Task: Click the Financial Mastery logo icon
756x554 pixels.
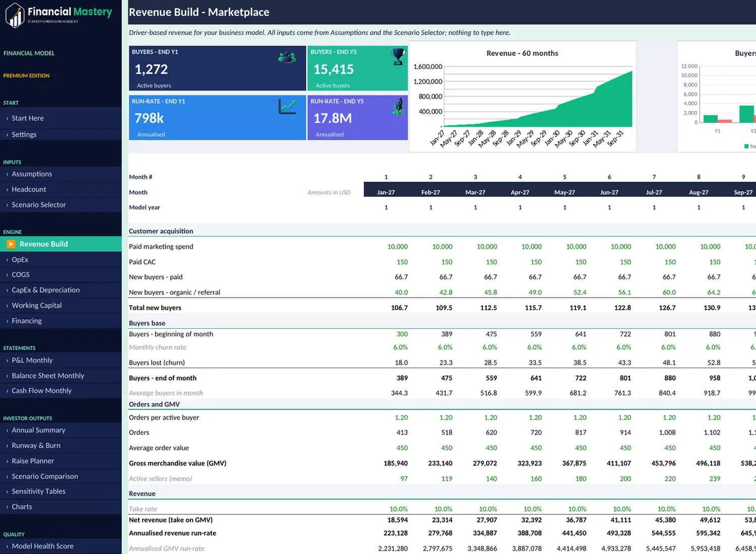Action: [x=15, y=15]
